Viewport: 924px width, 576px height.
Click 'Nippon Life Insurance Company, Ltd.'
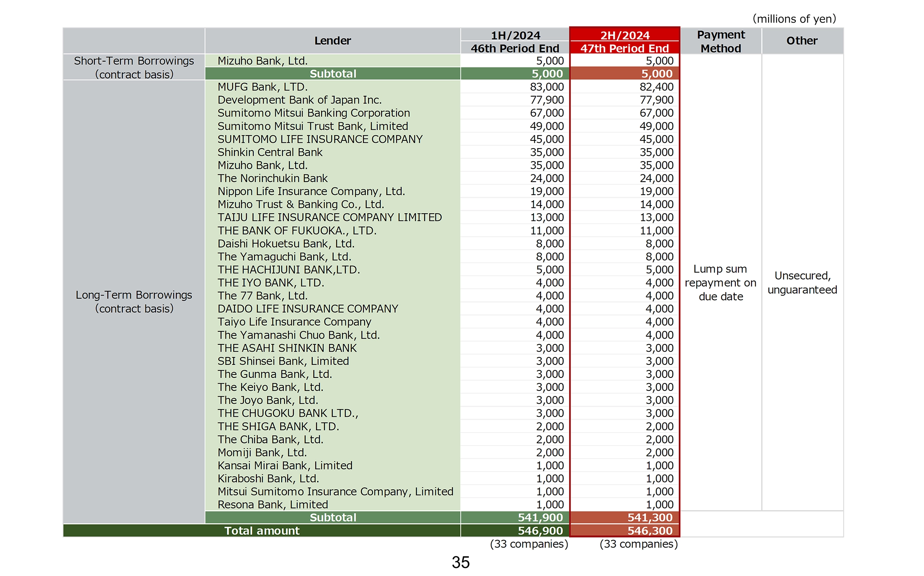311,191
